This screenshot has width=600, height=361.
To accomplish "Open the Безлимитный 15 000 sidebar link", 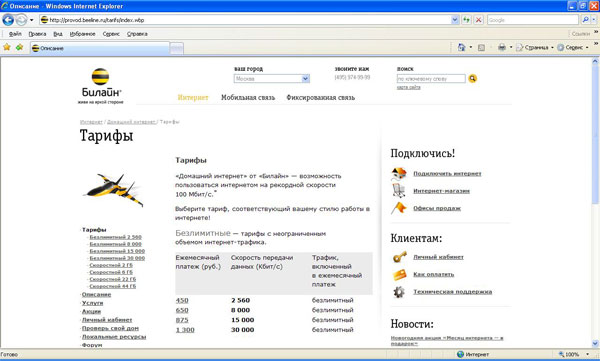I will pyautogui.click(x=117, y=251).
